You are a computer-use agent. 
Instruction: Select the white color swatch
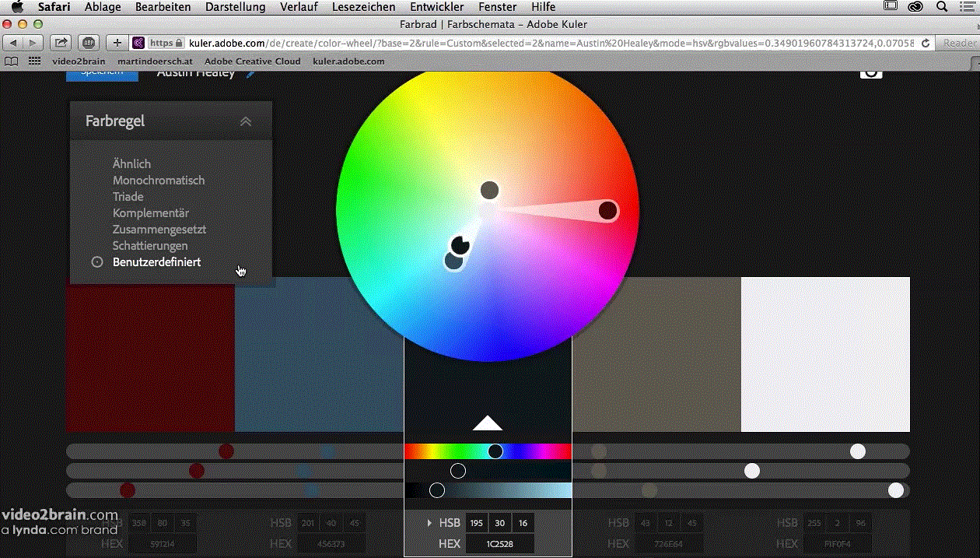coord(825,354)
